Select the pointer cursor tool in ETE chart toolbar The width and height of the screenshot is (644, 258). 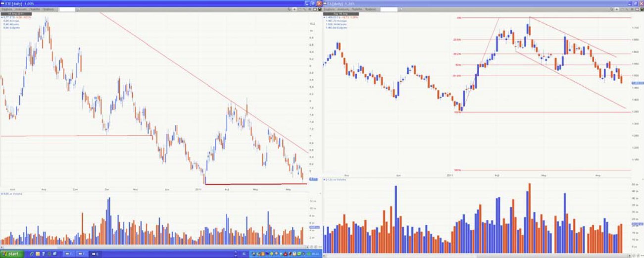(289, 9)
